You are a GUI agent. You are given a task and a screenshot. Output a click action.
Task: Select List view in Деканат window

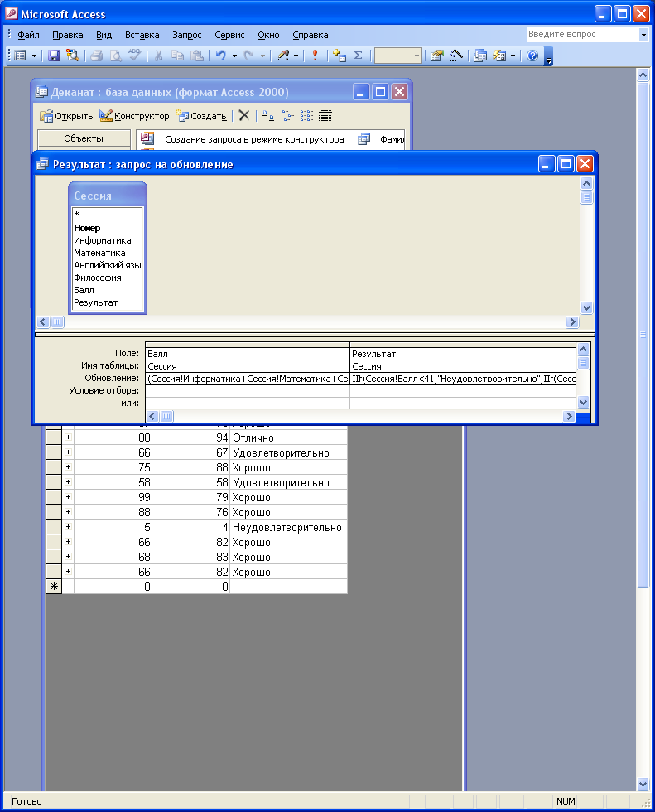click(306, 115)
